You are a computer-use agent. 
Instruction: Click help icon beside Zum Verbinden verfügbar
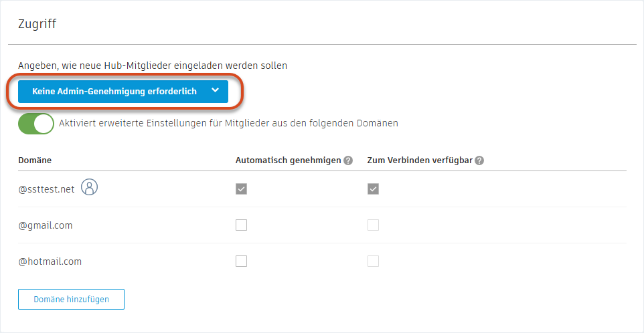coord(479,160)
